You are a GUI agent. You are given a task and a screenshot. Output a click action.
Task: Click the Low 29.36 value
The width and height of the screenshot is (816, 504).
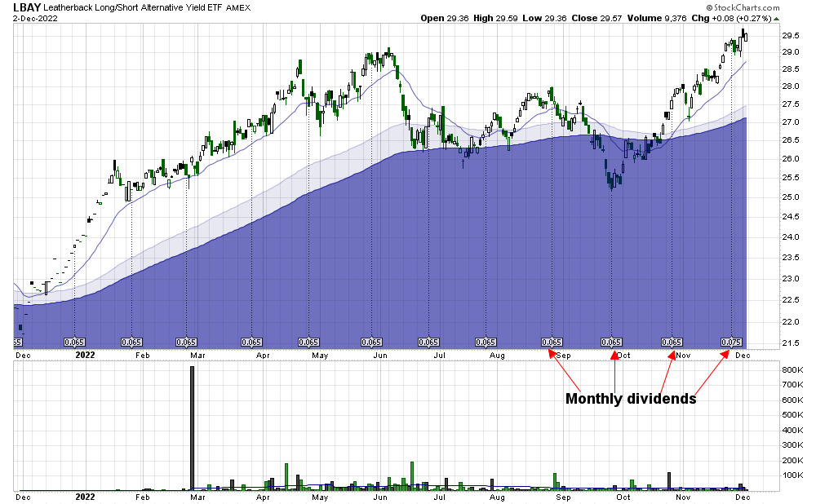544,18
